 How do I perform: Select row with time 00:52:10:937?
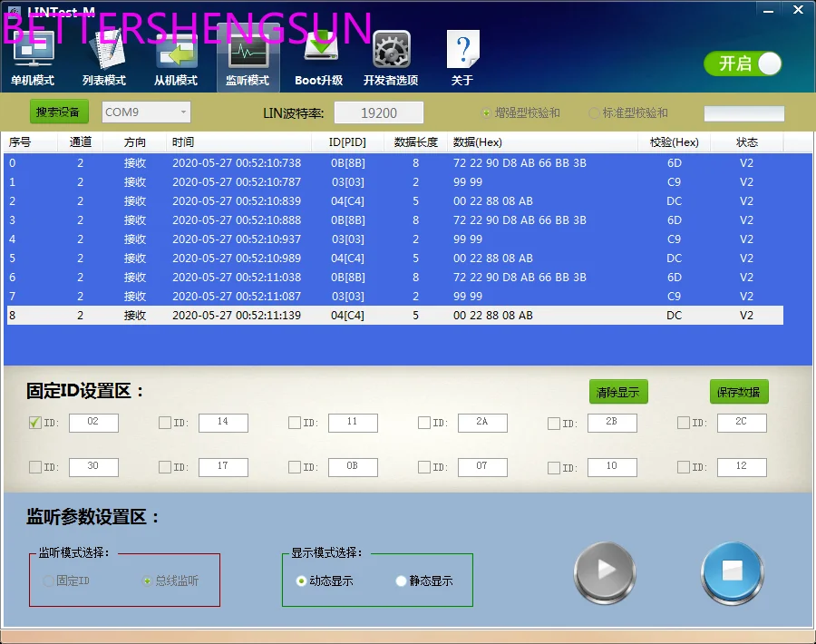point(395,239)
